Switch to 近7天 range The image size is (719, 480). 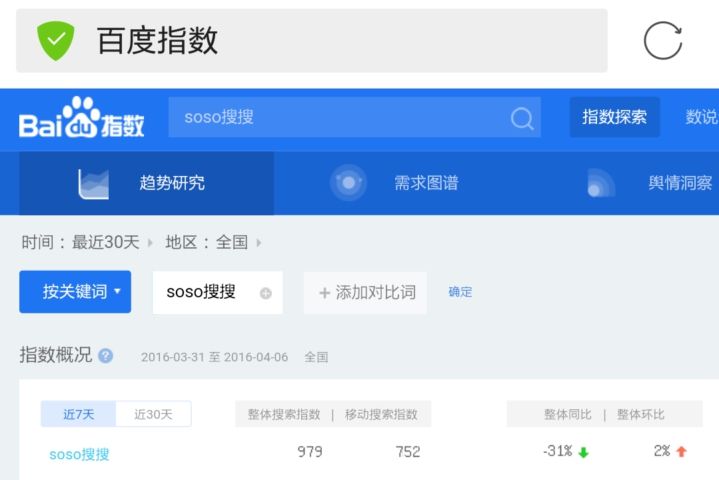point(78,414)
